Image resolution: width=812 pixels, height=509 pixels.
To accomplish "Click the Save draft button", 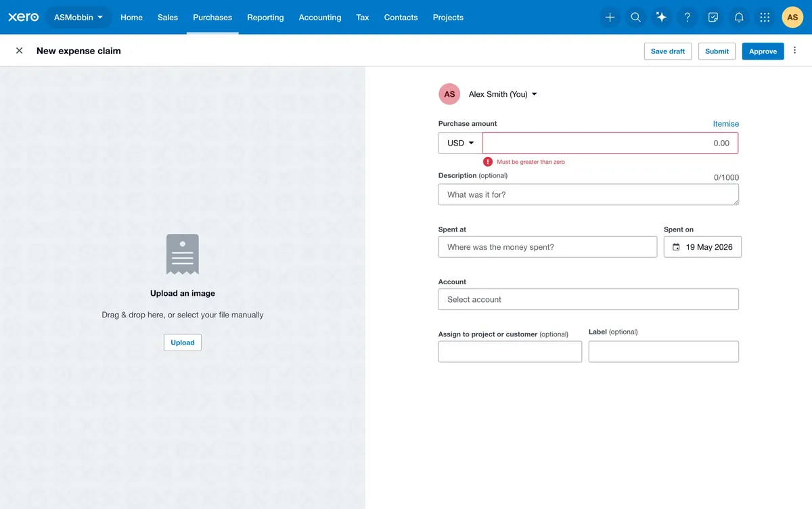I will pyautogui.click(x=668, y=51).
